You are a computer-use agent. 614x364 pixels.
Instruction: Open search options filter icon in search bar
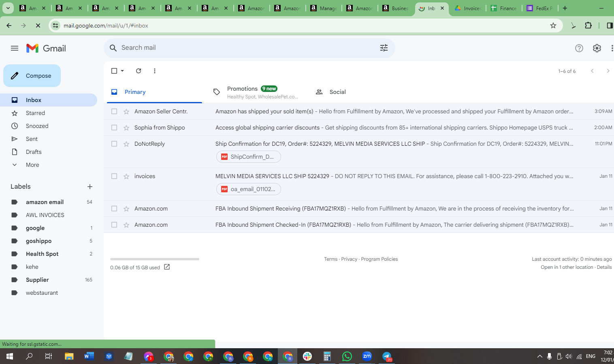tap(384, 48)
